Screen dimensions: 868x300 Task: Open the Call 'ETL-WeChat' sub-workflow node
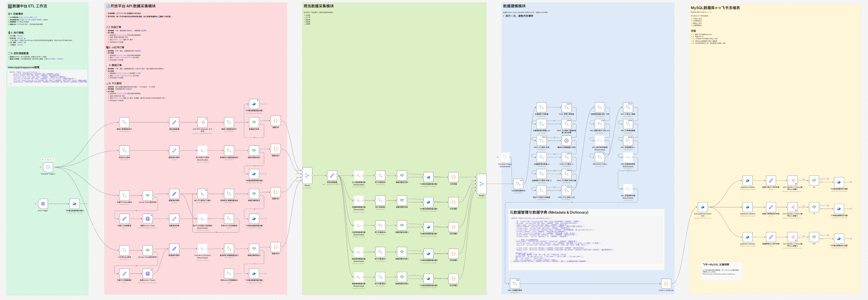(202, 122)
